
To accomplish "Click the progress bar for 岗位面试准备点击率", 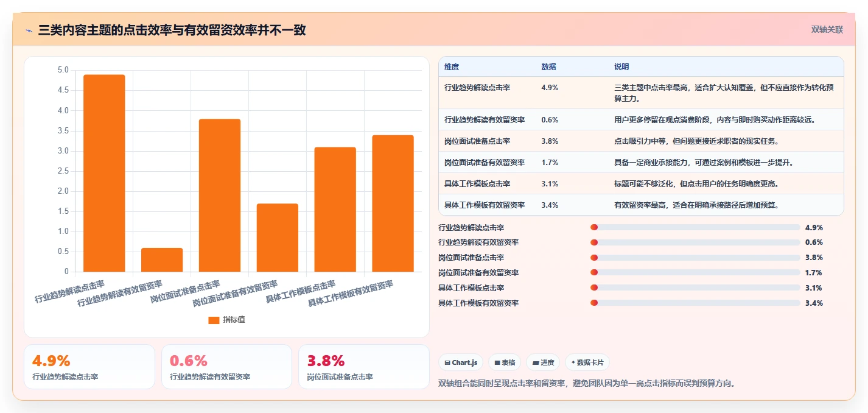I will point(695,258).
